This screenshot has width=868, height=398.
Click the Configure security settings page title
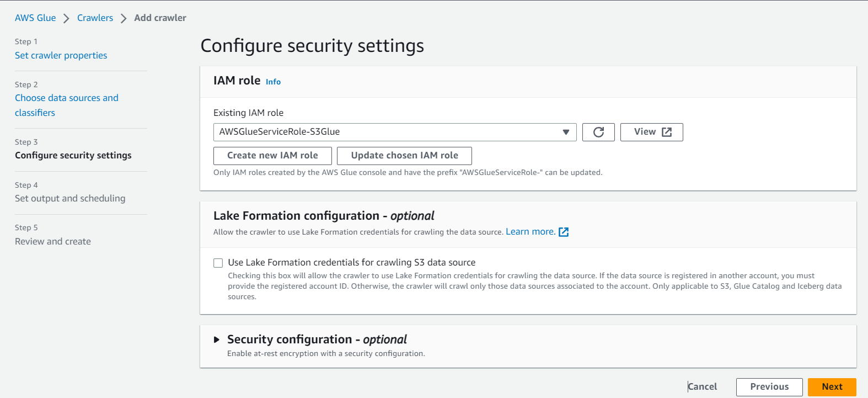click(312, 46)
